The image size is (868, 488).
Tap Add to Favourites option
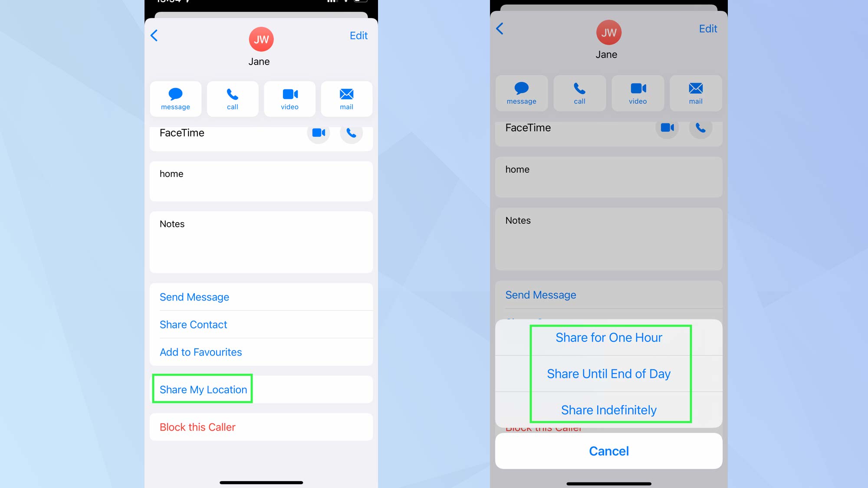pos(201,351)
